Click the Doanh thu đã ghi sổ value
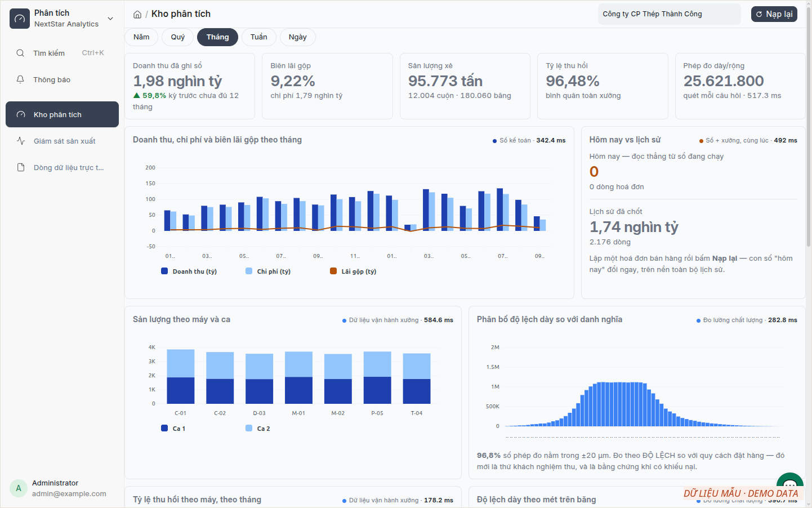 pos(177,81)
